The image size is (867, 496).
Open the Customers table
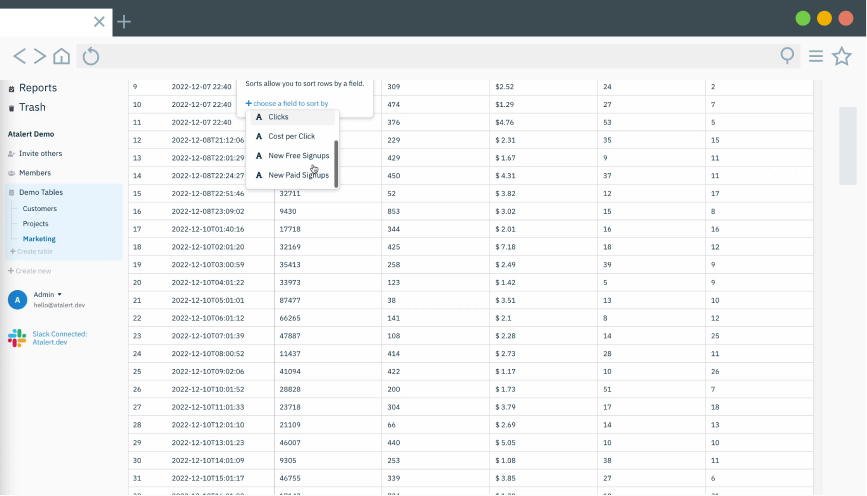click(x=40, y=208)
